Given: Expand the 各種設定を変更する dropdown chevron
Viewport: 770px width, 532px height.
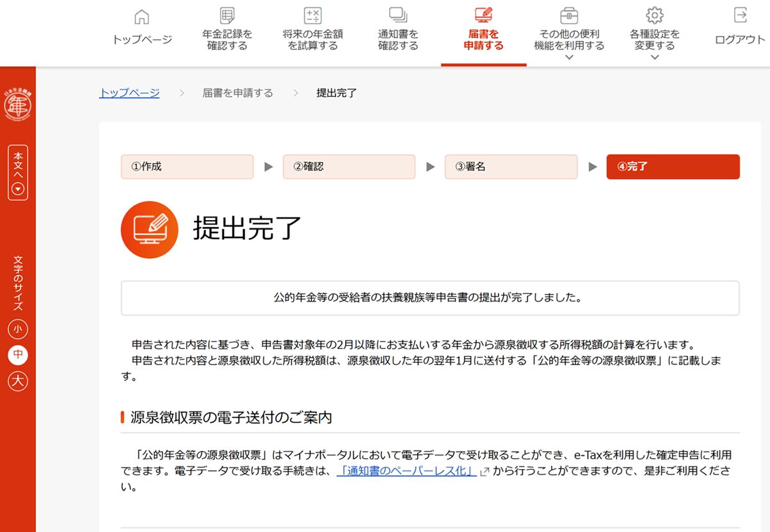Looking at the screenshot, I should 654,57.
